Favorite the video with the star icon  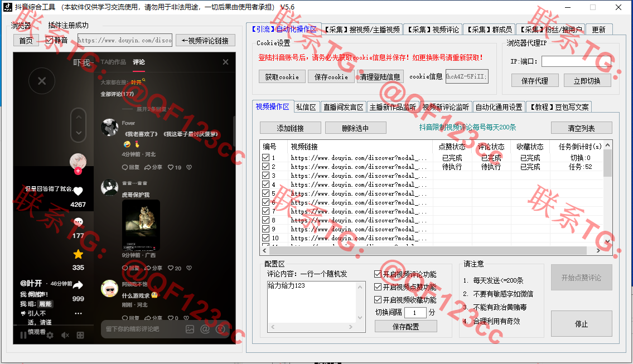(x=78, y=254)
